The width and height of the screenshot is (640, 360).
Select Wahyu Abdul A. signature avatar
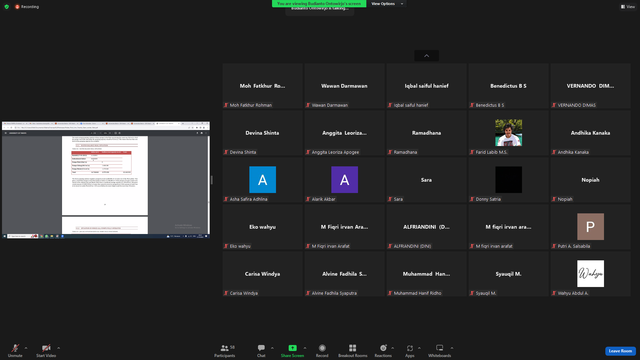[x=590, y=273]
